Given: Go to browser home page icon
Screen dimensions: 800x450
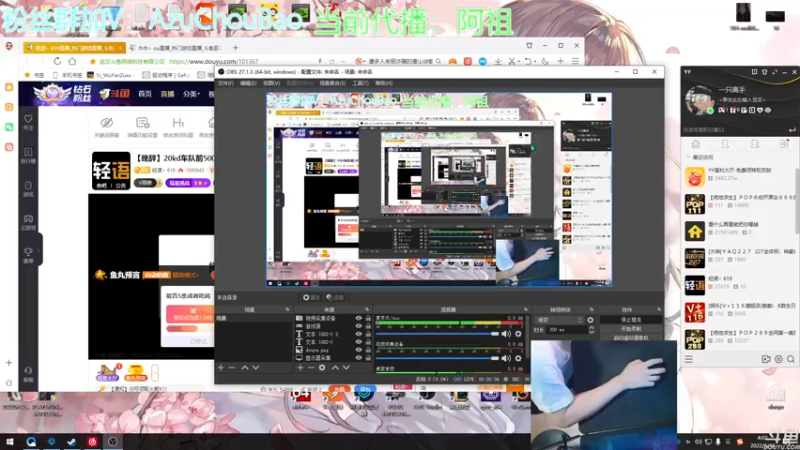Looking at the screenshot, I should click(72, 61).
